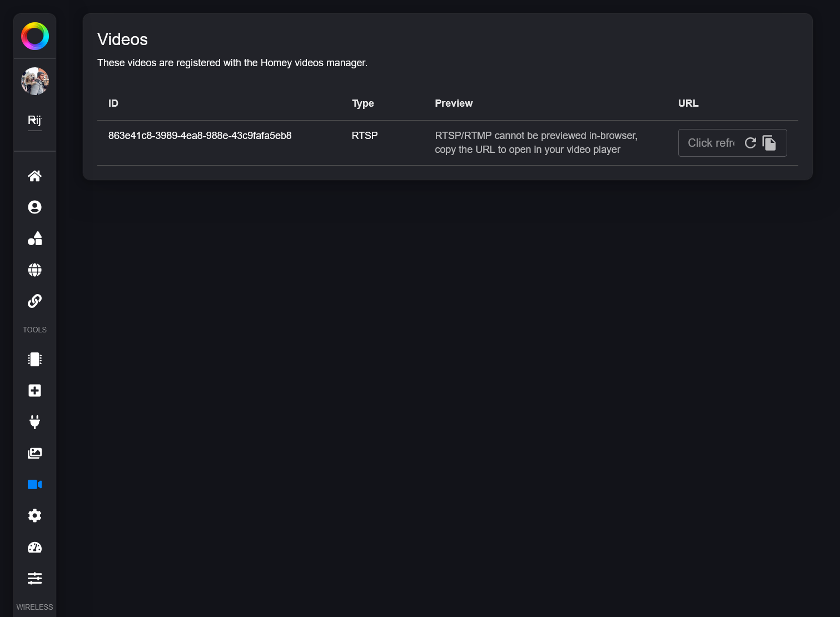The width and height of the screenshot is (840, 617).
Task: Click the Homey rainbow ring logo
Action: tap(35, 37)
